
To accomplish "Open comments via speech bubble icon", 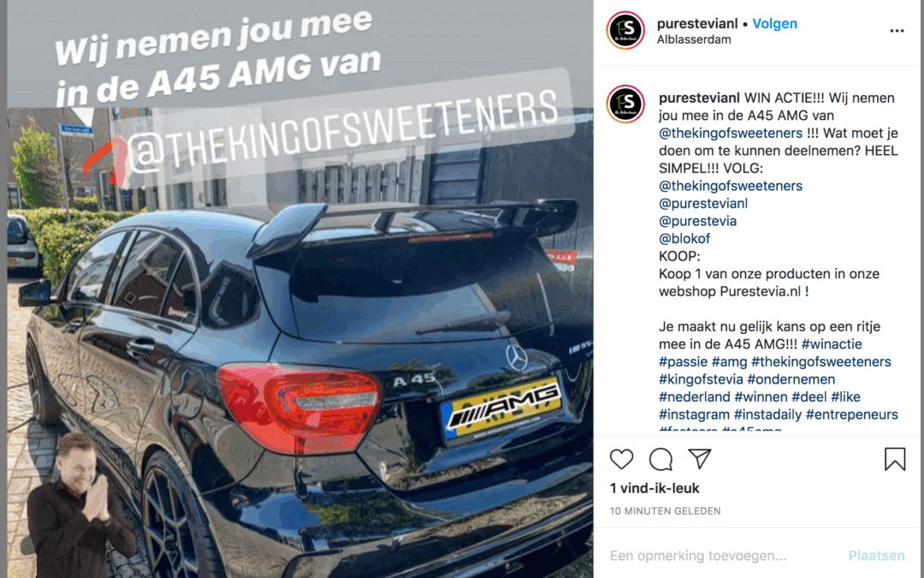I will (x=660, y=459).
